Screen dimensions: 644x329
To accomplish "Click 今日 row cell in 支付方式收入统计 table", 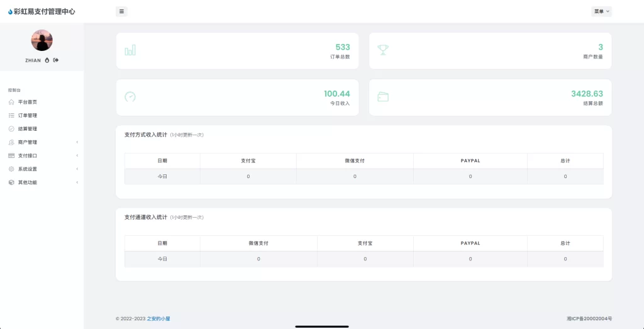I will tap(162, 176).
